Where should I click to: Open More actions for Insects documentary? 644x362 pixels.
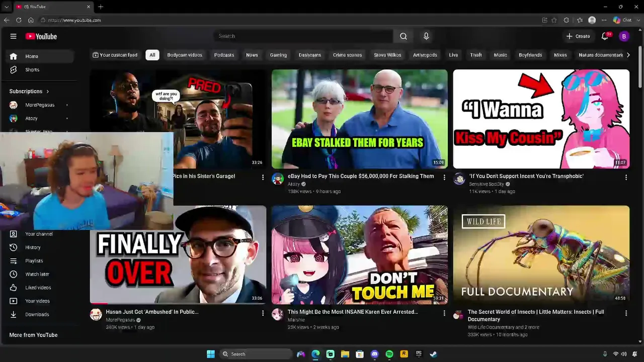tap(626, 313)
